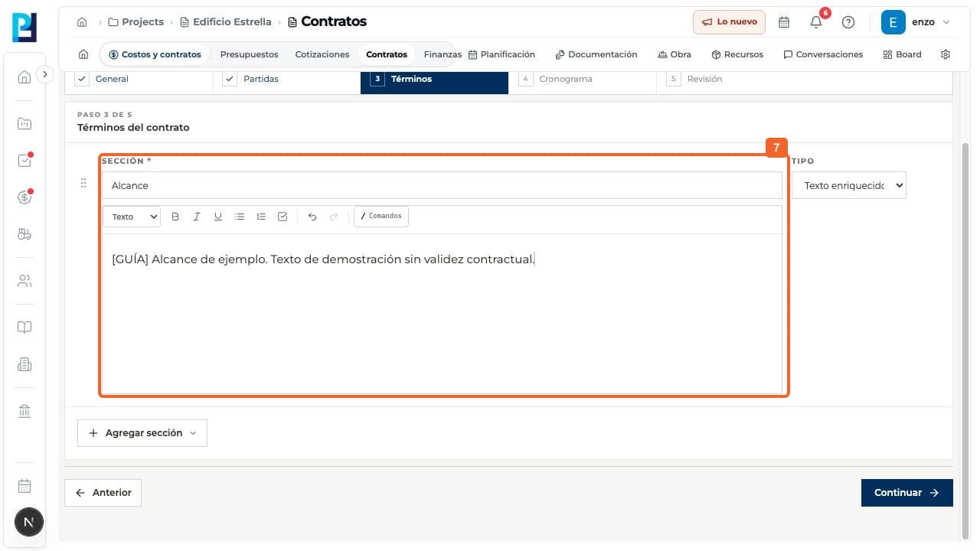This screenshot has width=980, height=551.
Task: Open the calendar icon in the top bar
Action: click(784, 22)
